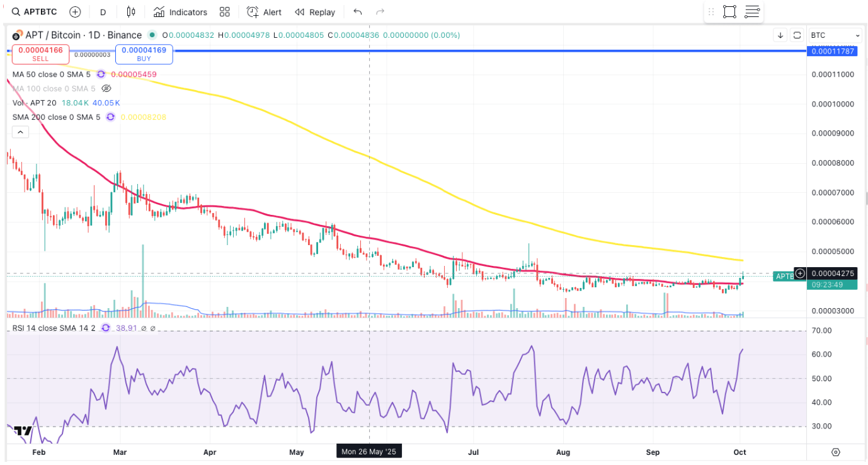Click the red SELL price button
Screen dimensions: 868x465
point(40,54)
